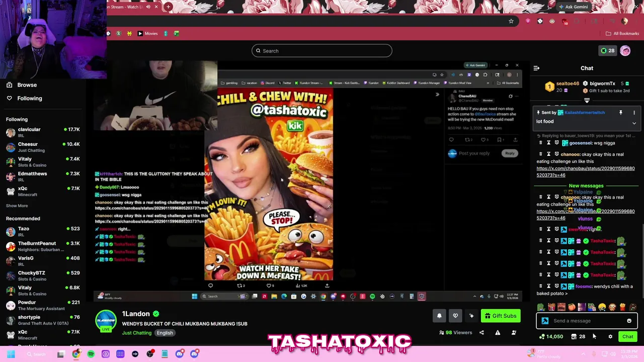The image size is (644, 362).
Task: Click the Chrome profile avatar
Action: 624,21
